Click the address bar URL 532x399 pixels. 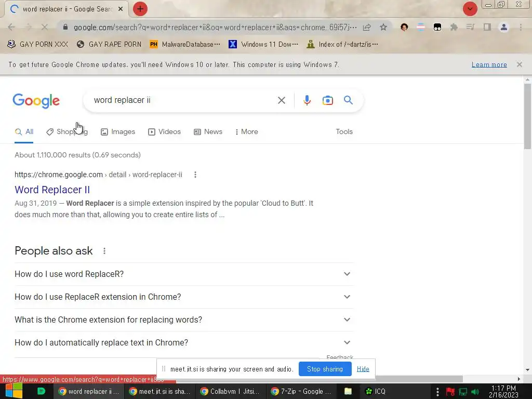pyautogui.click(x=215, y=27)
